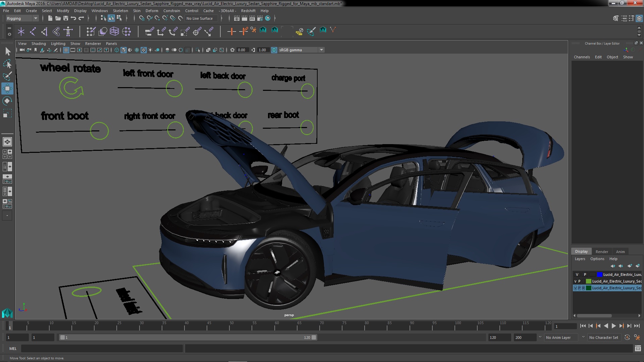Open the script editor icon
Image resolution: width=644 pixels, height=362 pixels.
[638, 349]
